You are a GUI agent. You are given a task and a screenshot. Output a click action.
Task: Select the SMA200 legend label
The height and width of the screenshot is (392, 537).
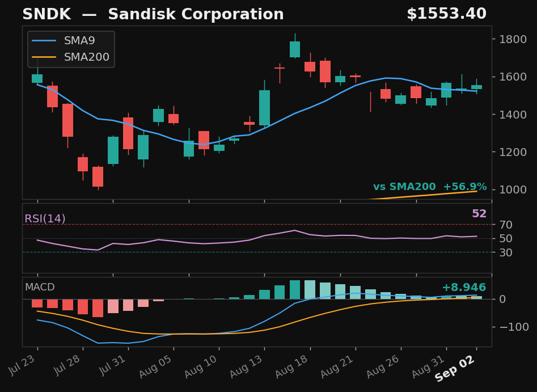coord(87,57)
